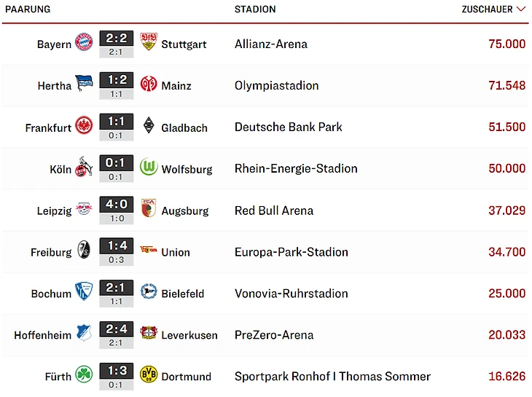Screen dimensions: 532x397
Task: Click the Mainz 05 club crest
Action: 149,84
